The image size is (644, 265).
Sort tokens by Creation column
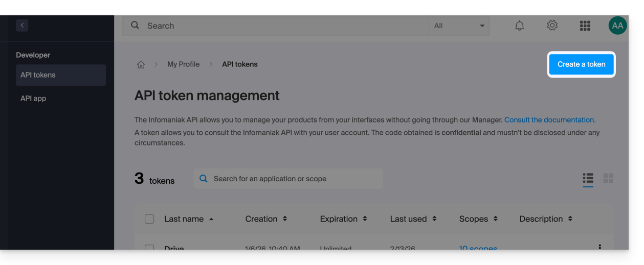(x=266, y=219)
